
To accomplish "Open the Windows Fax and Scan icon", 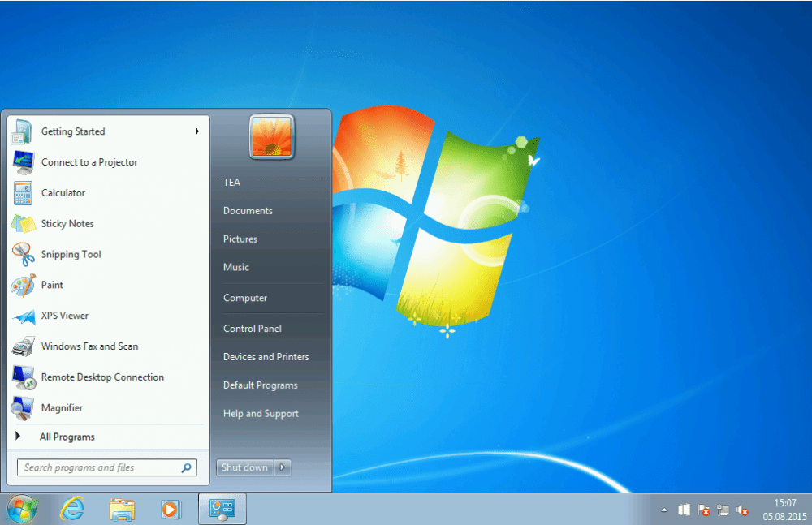I will coord(24,346).
